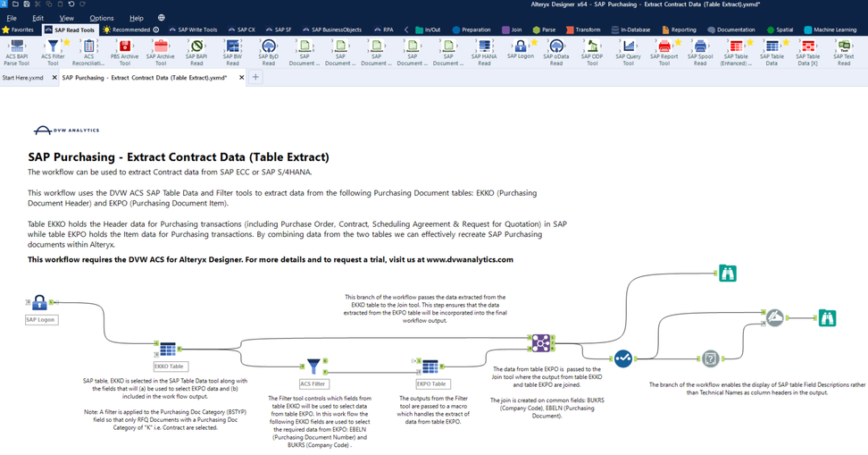
Task: Toggle favorite star on ACS Filter Tool
Action: coord(67,42)
